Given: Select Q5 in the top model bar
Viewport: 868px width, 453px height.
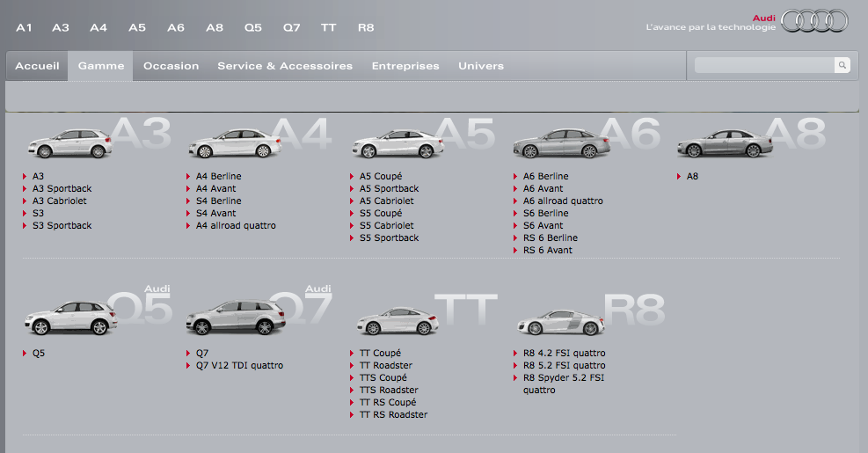Looking at the screenshot, I should 253,27.
